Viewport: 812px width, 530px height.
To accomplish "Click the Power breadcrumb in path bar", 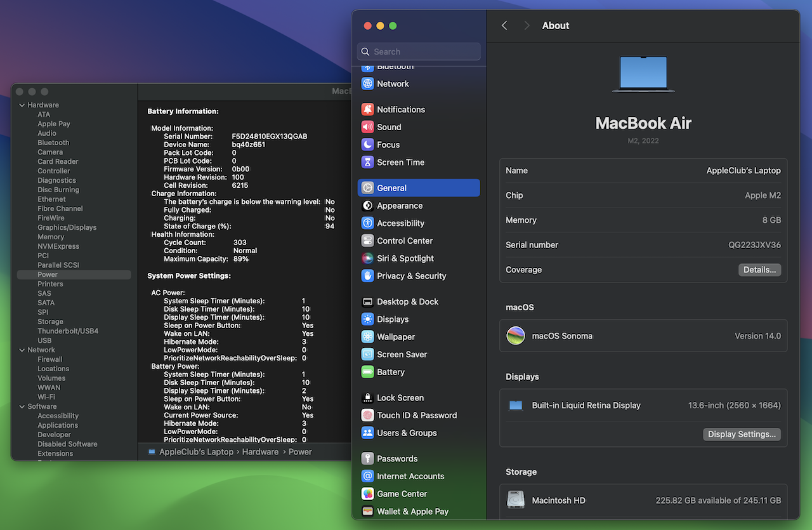I will 300,452.
